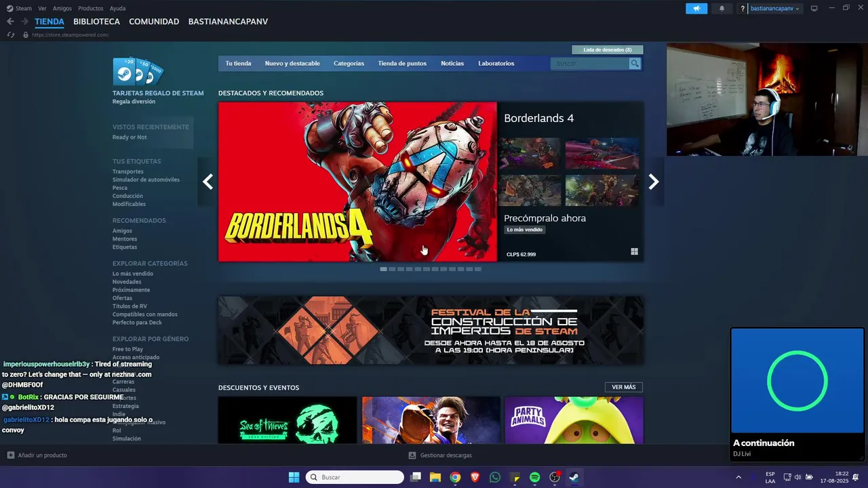Open Tienda de puntos

click(x=402, y=63)
